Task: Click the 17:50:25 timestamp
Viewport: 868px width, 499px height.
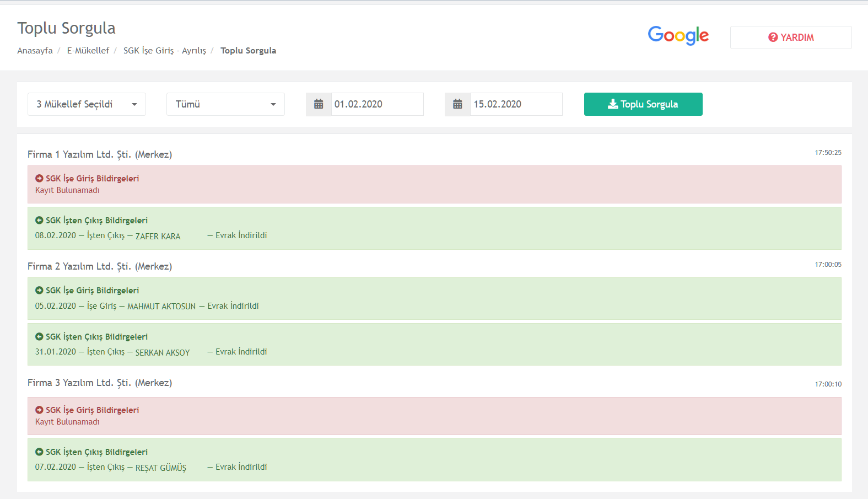Action: pos(828,153)
